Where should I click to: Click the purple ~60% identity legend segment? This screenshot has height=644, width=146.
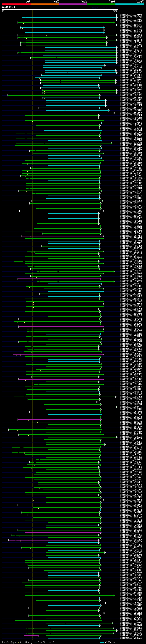pyautogui.click(x=73, y=4)
